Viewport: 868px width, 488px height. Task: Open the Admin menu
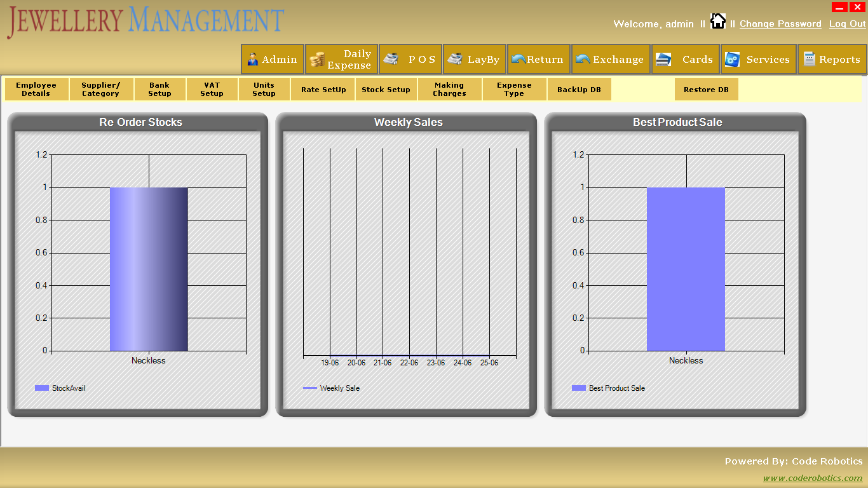tap(273, 59)
